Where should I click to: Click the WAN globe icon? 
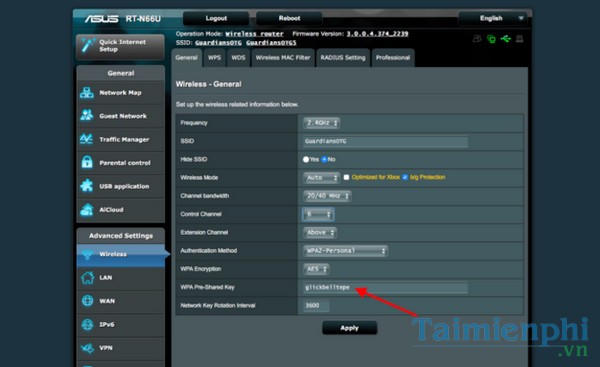pyautogui.click(x=87, y=301)
